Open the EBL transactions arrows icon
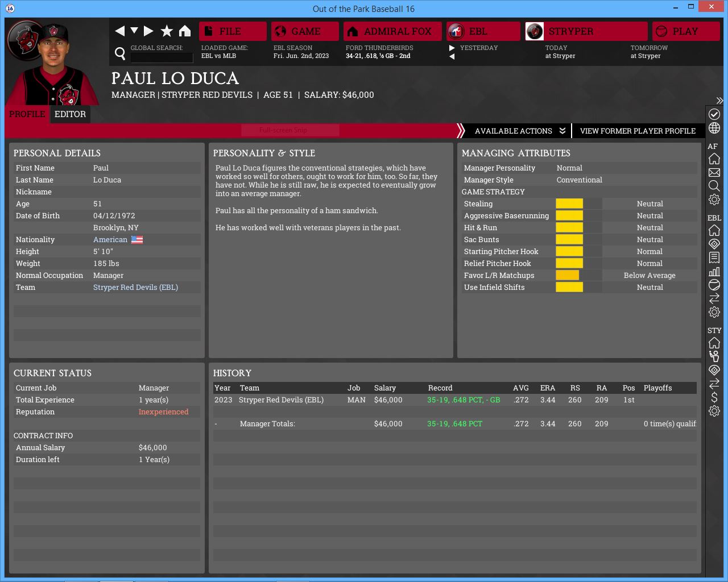This screenshot has width=728, height=582. [714, 298]
